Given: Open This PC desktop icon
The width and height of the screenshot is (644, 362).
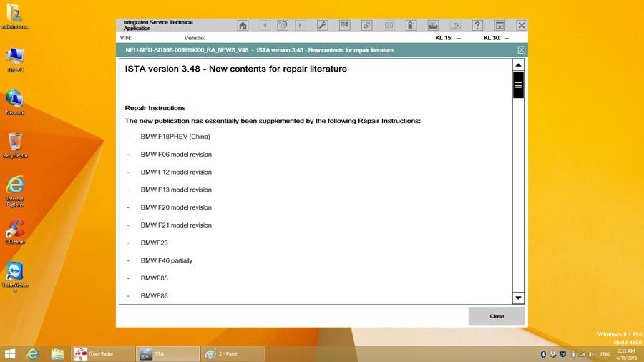Looking at the screenshot, I should coord(15,60).
